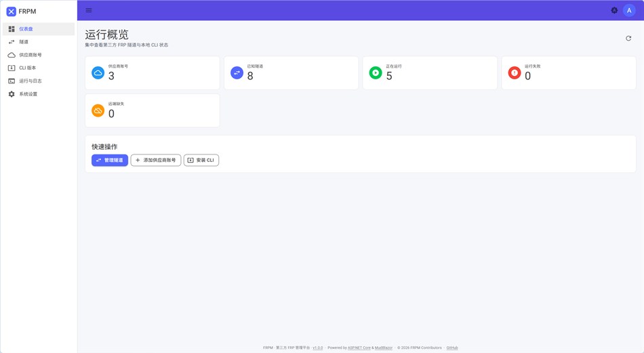Open the MudBlazor footer link
The image size is (644, 353).
tap(384, 348)
